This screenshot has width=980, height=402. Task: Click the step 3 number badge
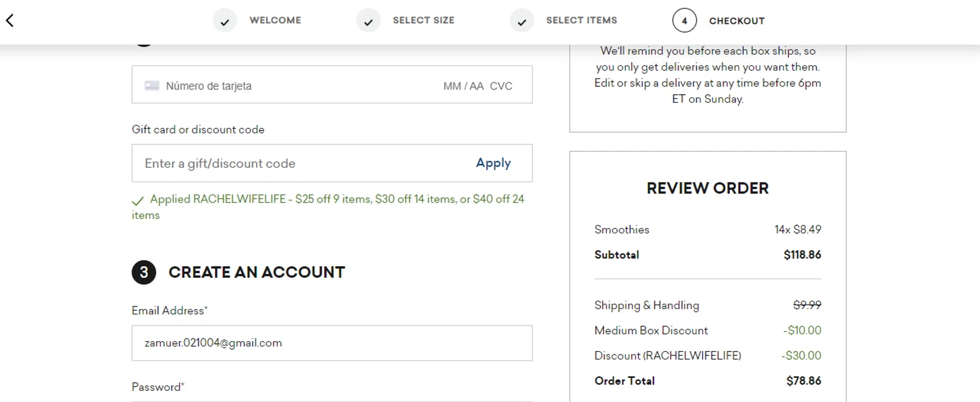tap(144, 273)
